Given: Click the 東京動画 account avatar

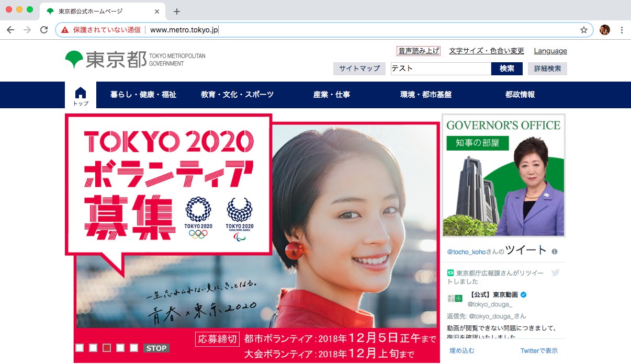Looking at the screenshot, I should [x=455, y=299].
